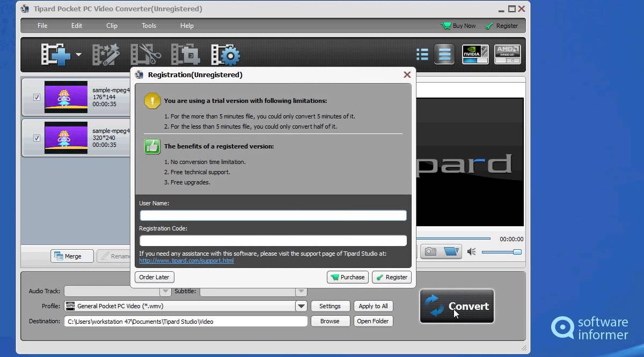The height and width of the screenshot is (357, 644).
Task: Expand the Subtitle dropdown
Action: pos(302,291)
